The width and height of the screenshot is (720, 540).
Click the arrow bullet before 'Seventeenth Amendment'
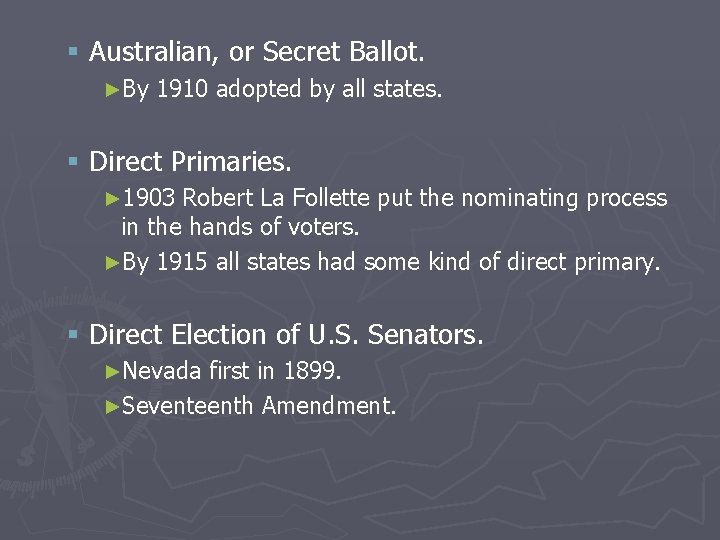(x=112, y=405)
